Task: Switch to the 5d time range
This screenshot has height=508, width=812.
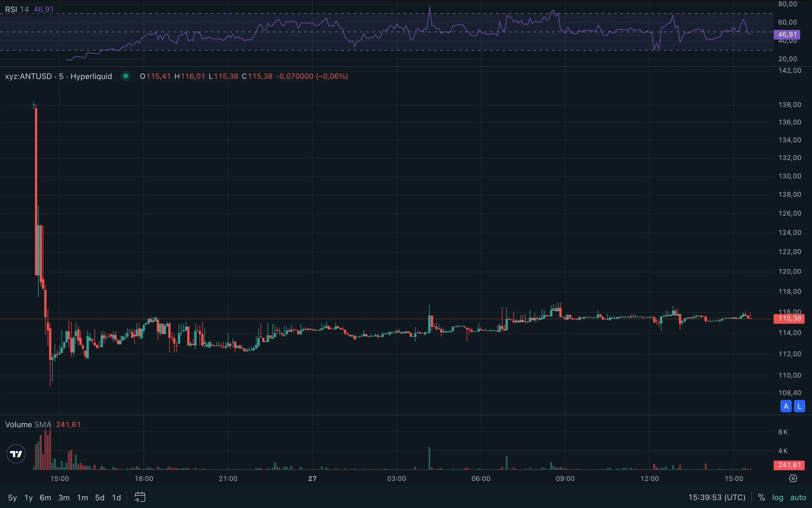Action: point(100,498)
